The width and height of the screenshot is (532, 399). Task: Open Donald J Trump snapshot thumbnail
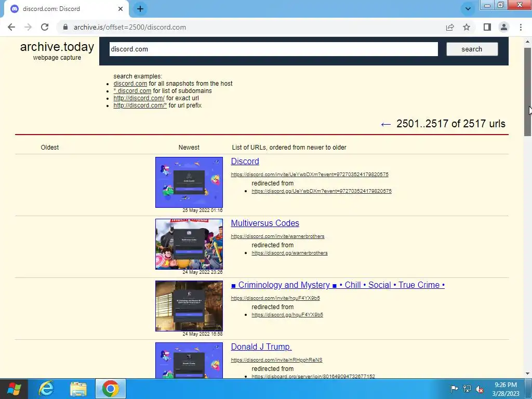point(189,361)
